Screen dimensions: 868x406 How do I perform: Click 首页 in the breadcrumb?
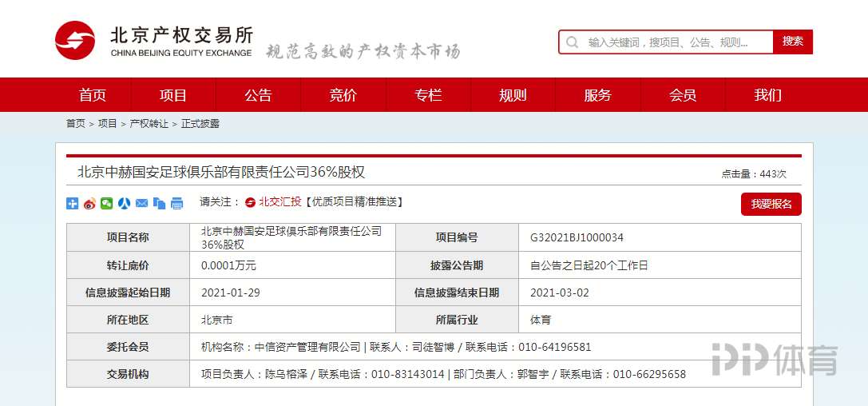(76, 124)
